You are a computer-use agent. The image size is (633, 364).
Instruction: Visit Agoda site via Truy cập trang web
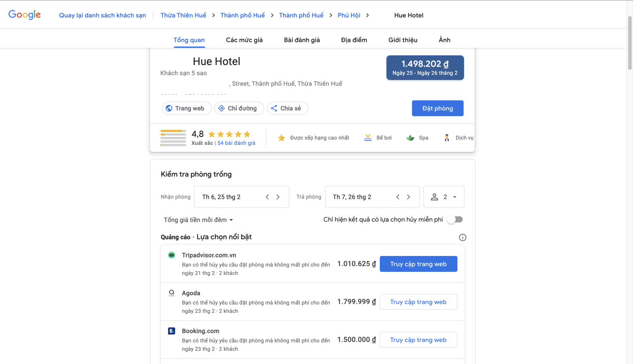[419, 302]
